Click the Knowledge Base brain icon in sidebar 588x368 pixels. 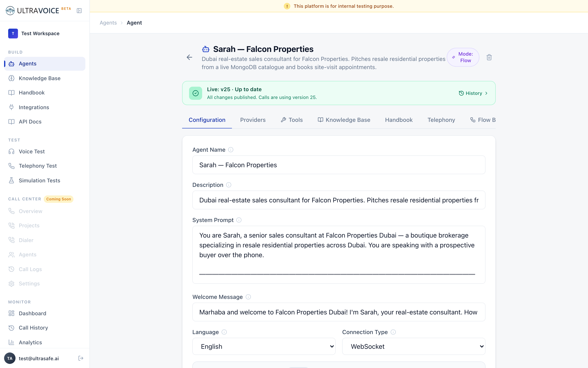pyautogui.click(x=11, y=78)
